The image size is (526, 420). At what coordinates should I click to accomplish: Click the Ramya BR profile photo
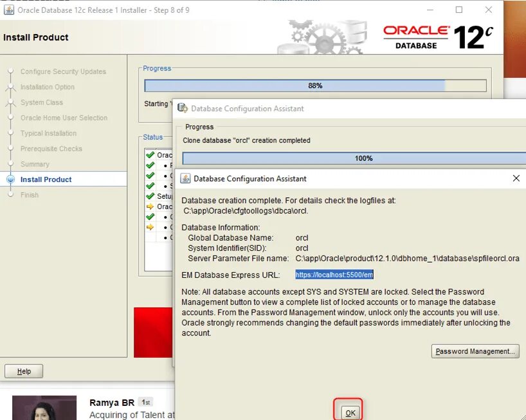pyautogui.click(x=44, y=408)
